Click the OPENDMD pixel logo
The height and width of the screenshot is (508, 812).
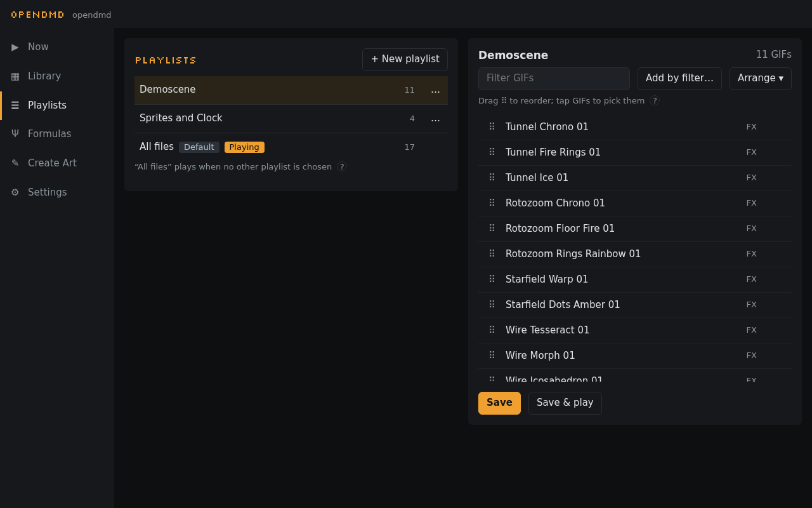click(x=37, y=15)
